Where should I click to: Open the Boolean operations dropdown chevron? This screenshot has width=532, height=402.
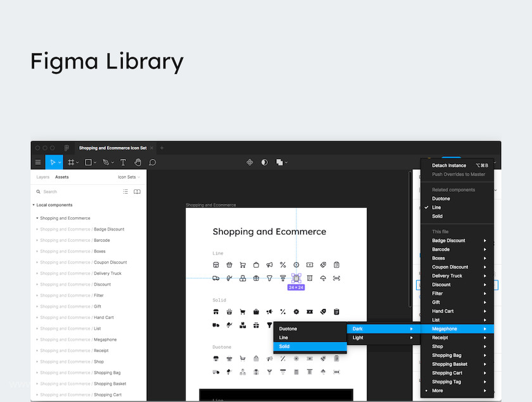tap(286, 163)
